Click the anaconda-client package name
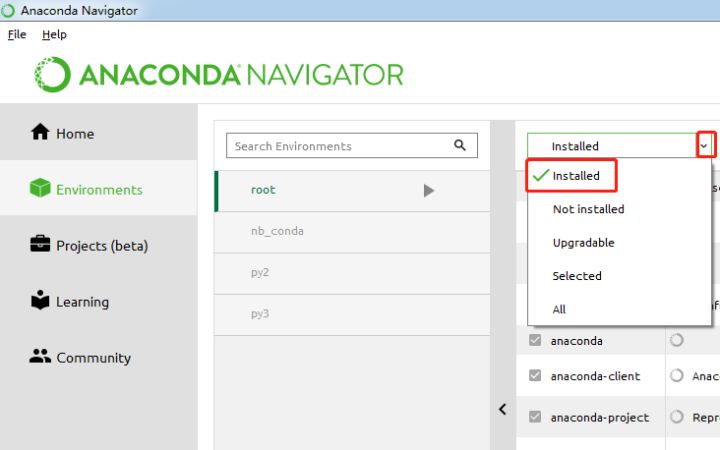 (x=595, y=376)
